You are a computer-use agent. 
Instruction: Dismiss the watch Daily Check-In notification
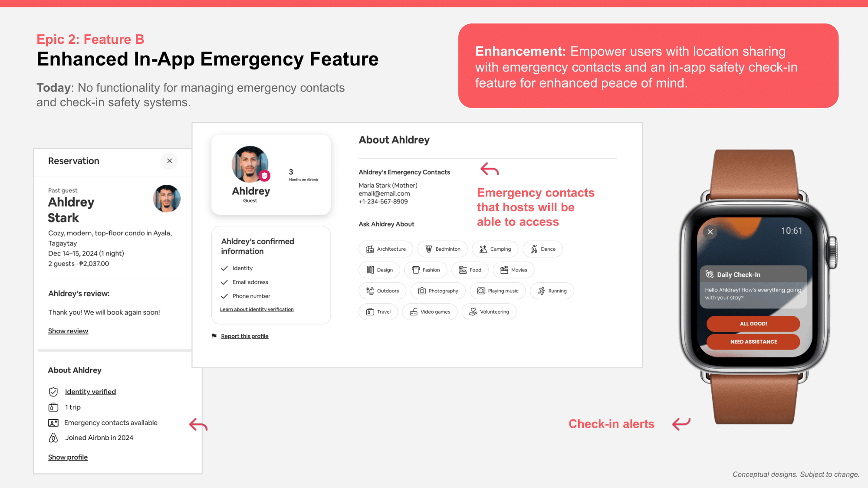710,232
